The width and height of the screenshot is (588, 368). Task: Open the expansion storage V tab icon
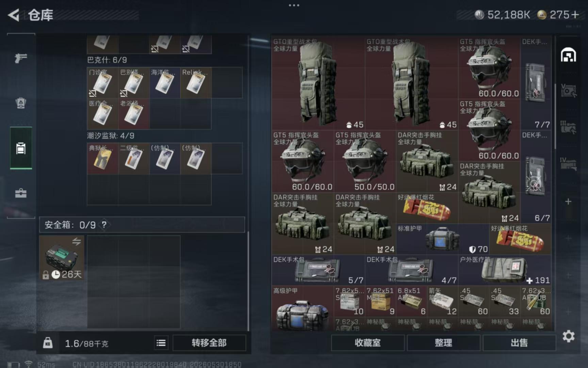click(568, 91)
